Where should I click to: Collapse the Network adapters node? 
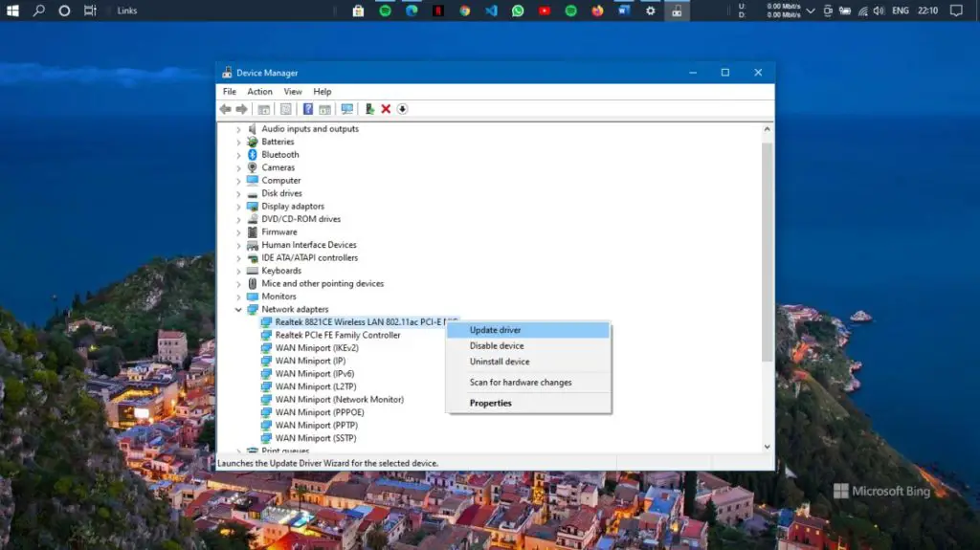(238, 309)
